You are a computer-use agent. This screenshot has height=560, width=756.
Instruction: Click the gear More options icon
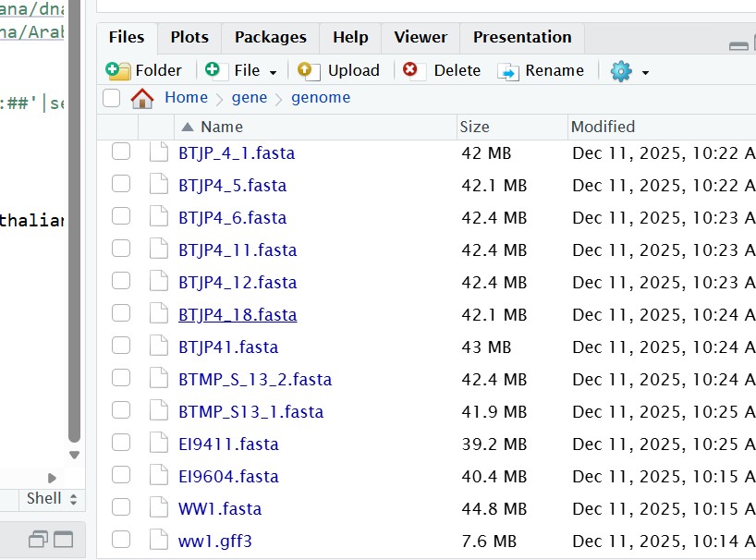click(x=621, y=71)
